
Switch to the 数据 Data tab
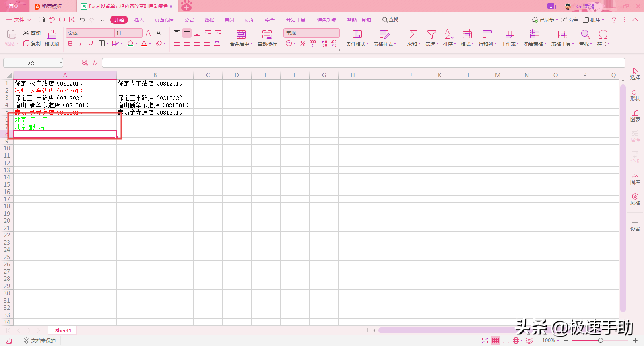point(209,20)
